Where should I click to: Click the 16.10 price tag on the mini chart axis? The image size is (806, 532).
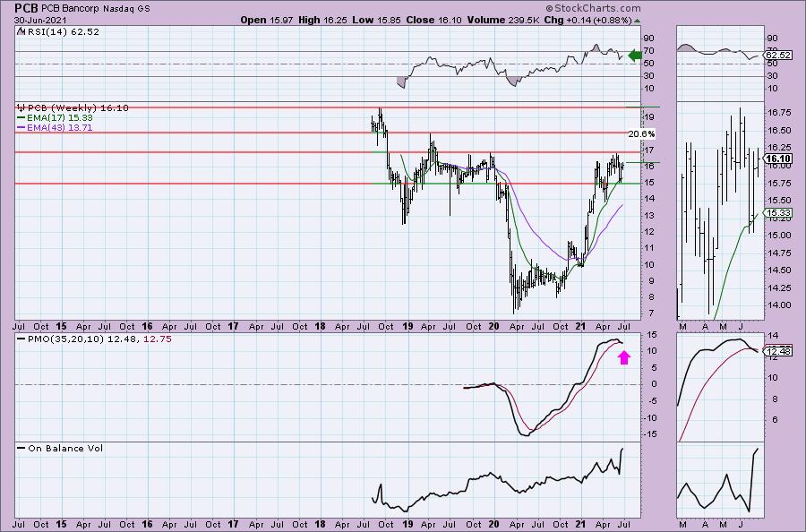point(778,159)
